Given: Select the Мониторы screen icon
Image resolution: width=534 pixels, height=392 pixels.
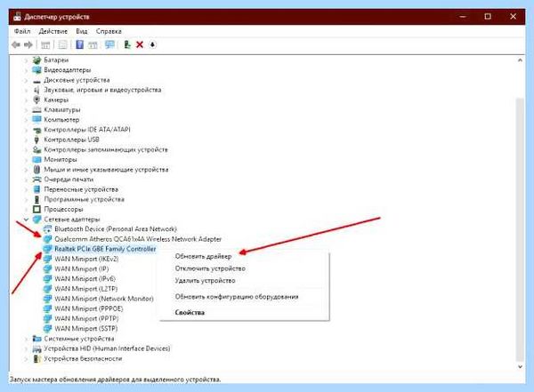Looking at the screenshot, I should point(36,159).
